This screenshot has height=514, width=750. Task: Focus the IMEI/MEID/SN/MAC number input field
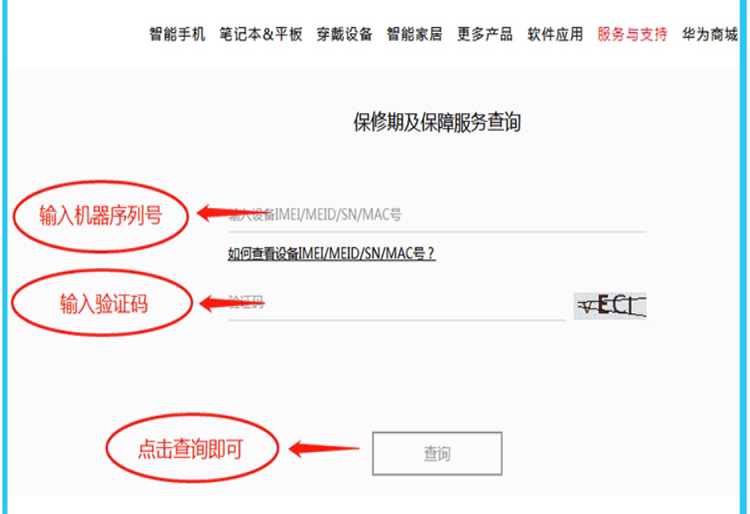coord(437,215)
